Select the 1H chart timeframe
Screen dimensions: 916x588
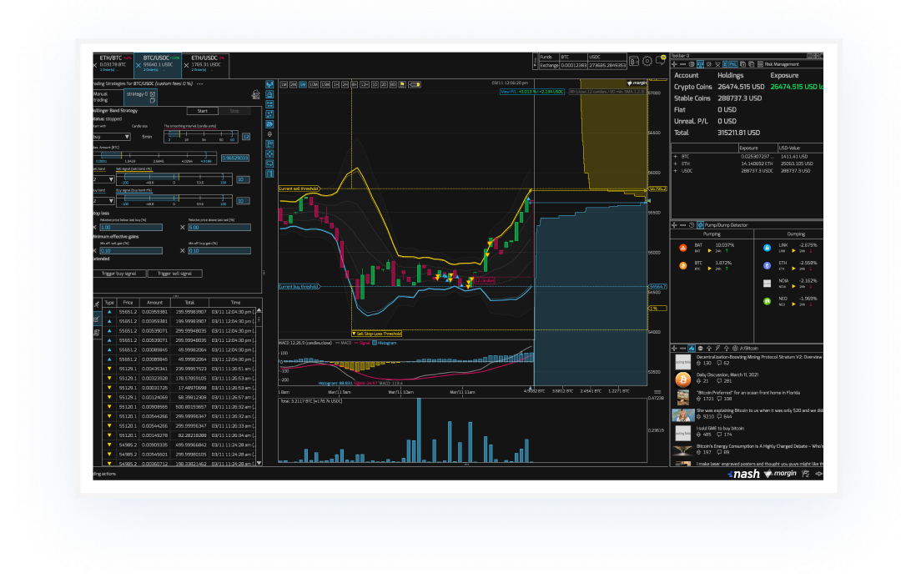(336, 85)
